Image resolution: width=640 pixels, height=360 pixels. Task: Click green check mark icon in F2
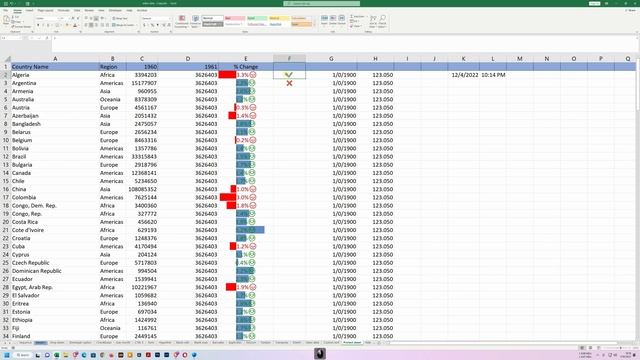[x=289, y=75]
